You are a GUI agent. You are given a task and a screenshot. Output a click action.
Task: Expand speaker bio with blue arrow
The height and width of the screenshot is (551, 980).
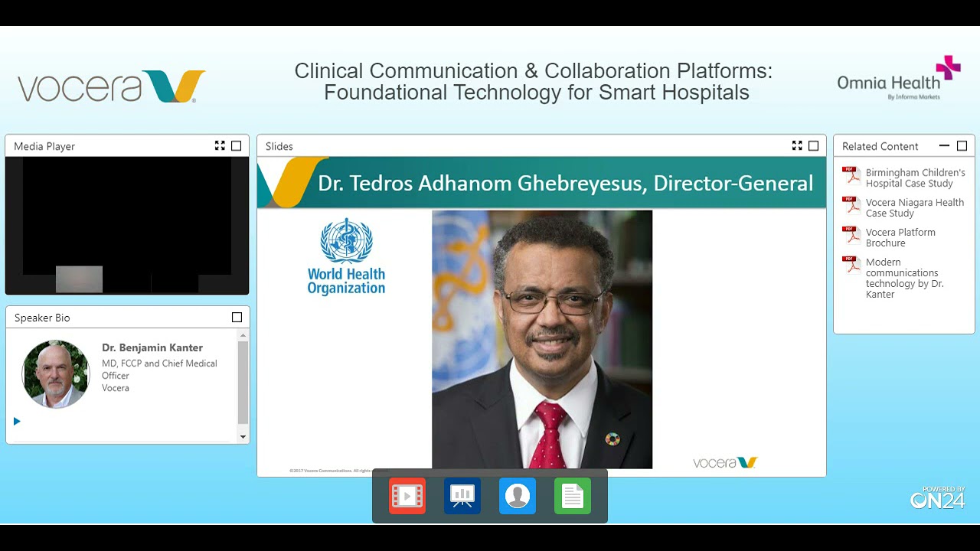[x=17, y=421]
